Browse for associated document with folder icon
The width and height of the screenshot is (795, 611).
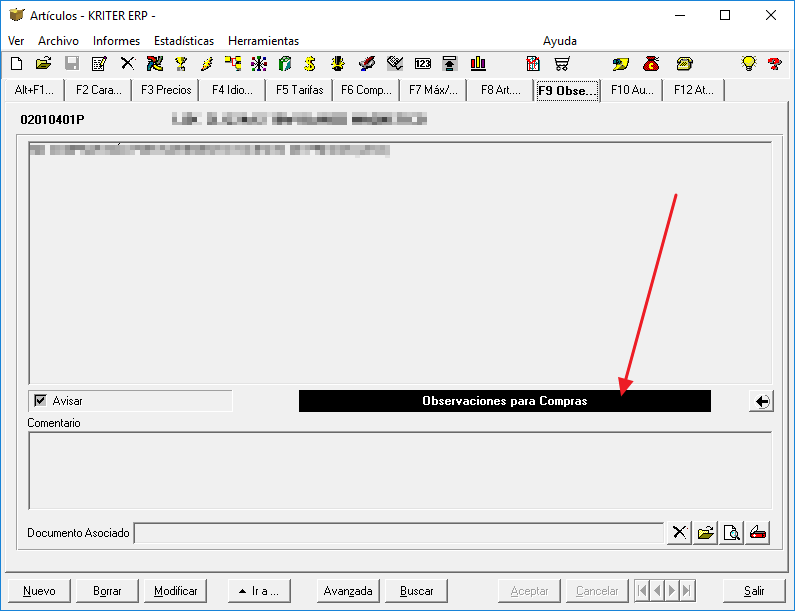(x=705, y=533)
